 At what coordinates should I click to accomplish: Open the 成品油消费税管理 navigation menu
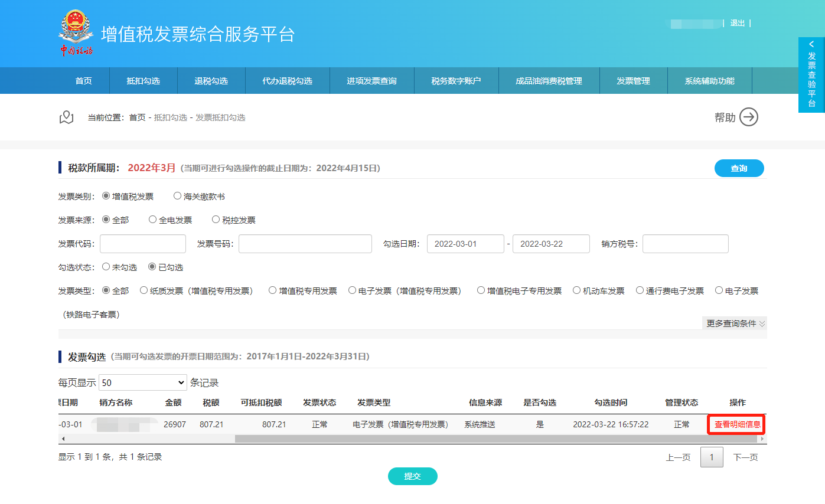tap(549, 81)
